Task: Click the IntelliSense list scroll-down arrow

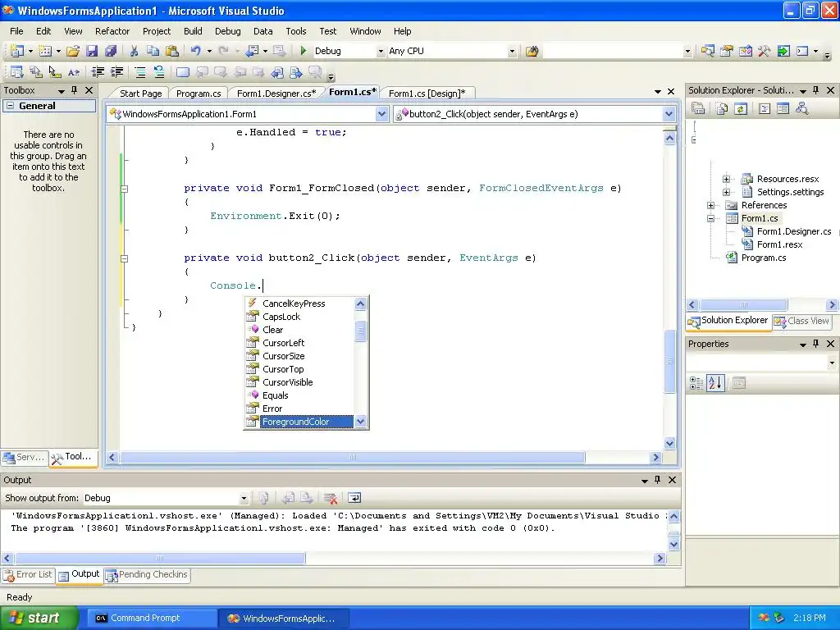Action: click(361, 422)
